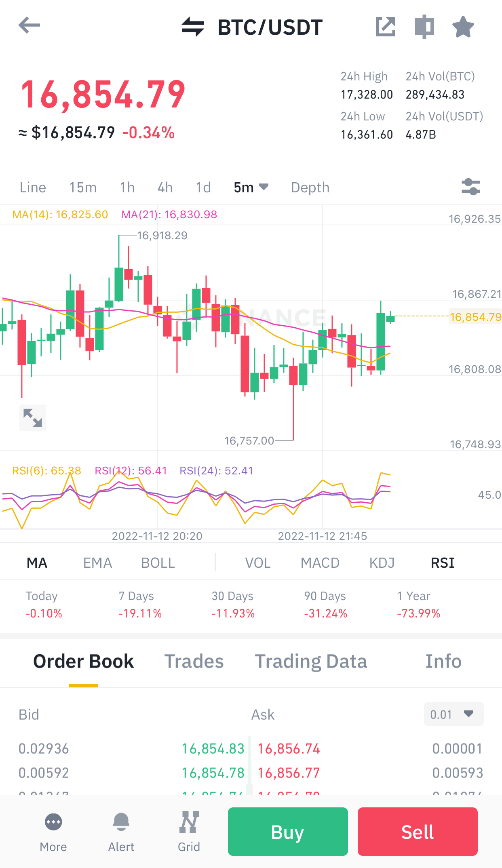Screen dimensions: 502x868
Task: Switch to the Trades tab
Action: [x=194, y=662]
